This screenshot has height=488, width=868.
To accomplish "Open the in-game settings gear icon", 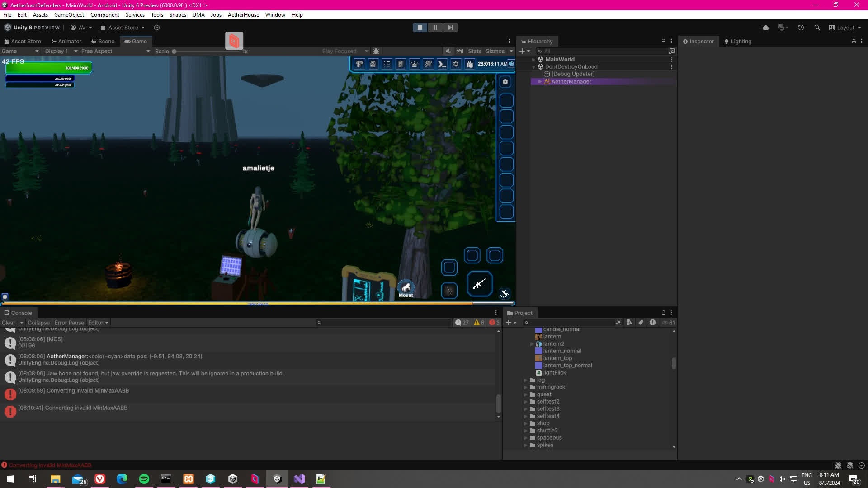I will point(456,64).
